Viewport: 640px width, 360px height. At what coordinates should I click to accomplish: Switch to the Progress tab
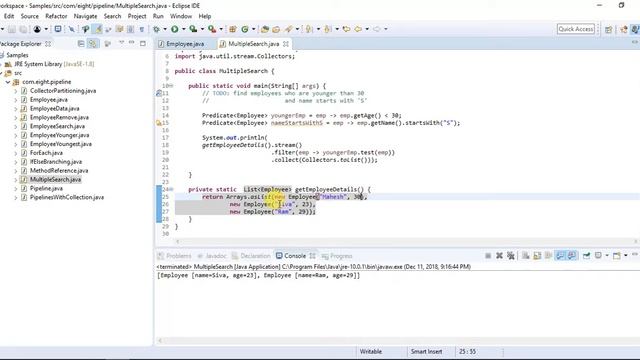pyautogui.click(x=337, y=256)
